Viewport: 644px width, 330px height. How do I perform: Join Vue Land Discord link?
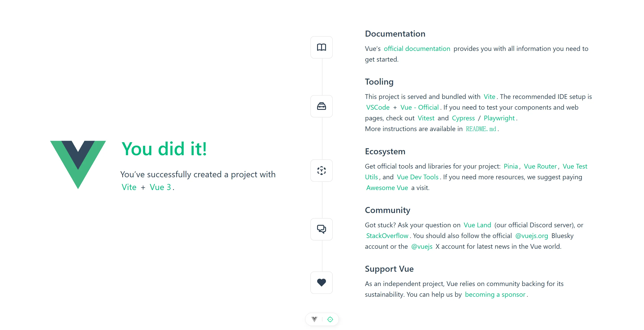pyautogui.click(x=477, y=225)
